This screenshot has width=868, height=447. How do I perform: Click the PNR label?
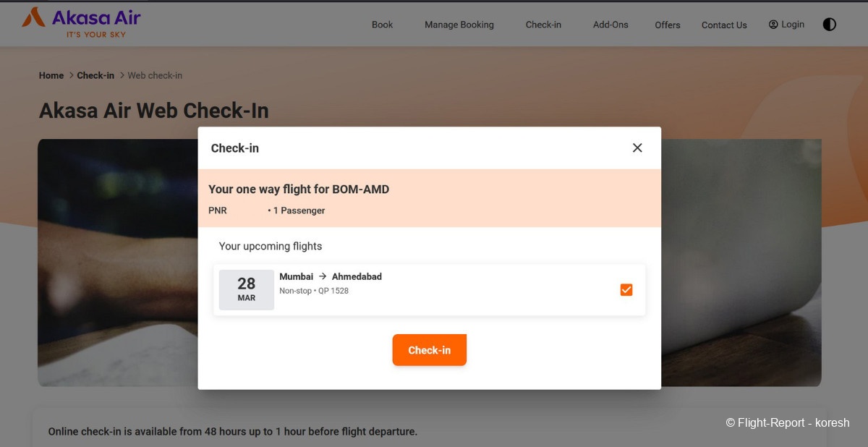pyautogui.click(x=218, y=210)
